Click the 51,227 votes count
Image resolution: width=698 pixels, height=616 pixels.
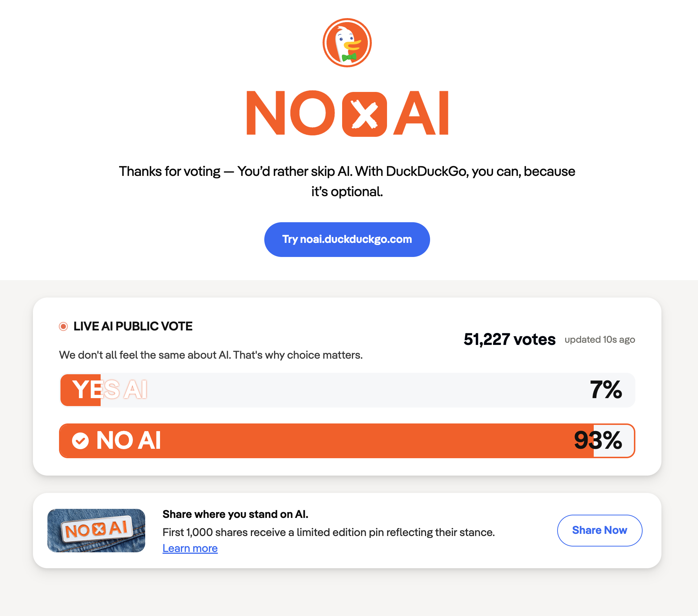pos(509,339)
